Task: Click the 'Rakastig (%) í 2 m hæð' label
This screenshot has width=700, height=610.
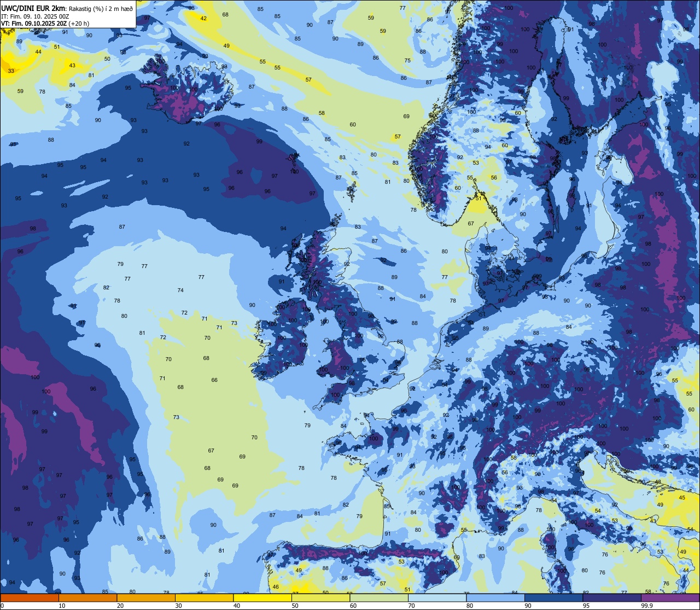Action: 101,8
